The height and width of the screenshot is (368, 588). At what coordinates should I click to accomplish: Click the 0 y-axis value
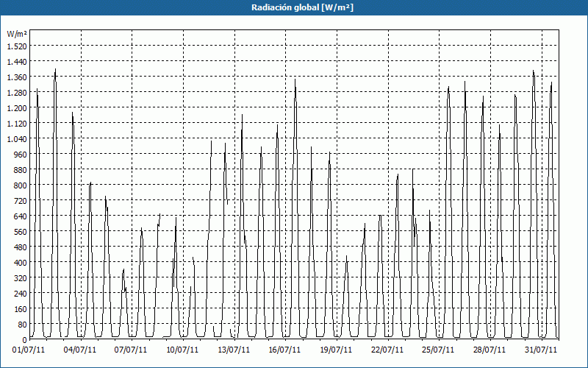point(25,340)
